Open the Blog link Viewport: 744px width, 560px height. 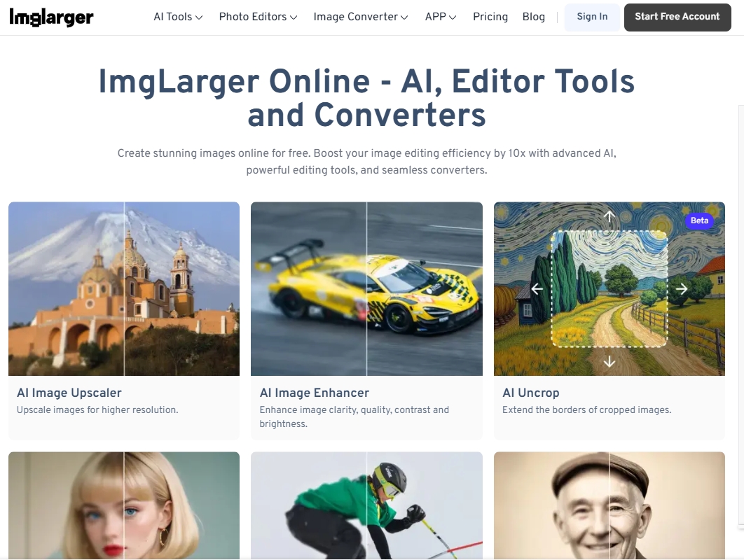click(x=533, y=17)
